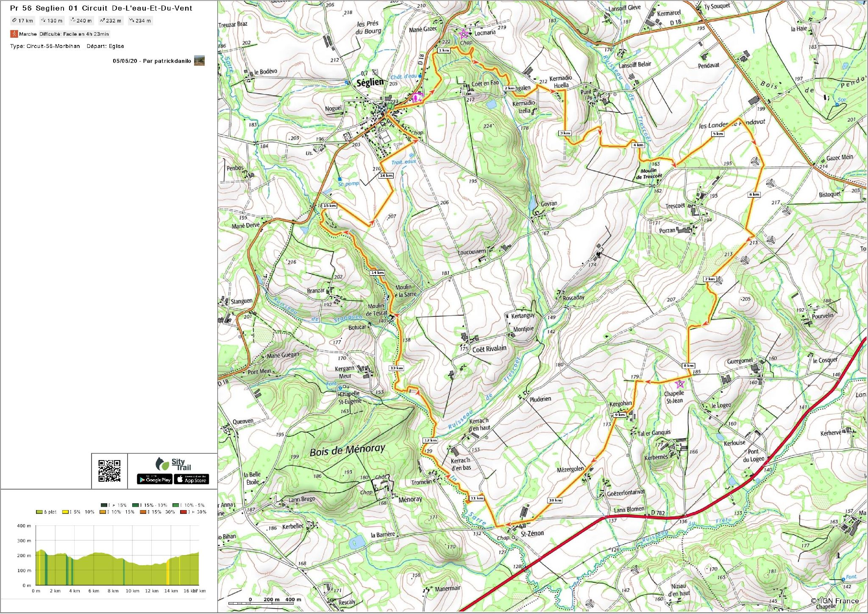Click the à plat legend swatch
868x614 pixels.
click(x=39, y=512)
